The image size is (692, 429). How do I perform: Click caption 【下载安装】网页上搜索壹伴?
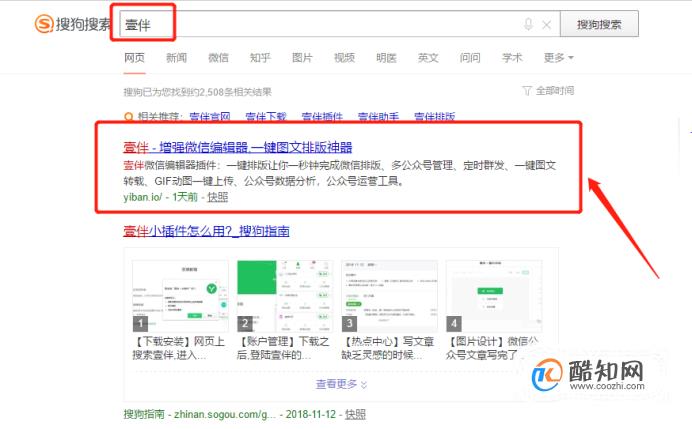(x=179, y=348)
